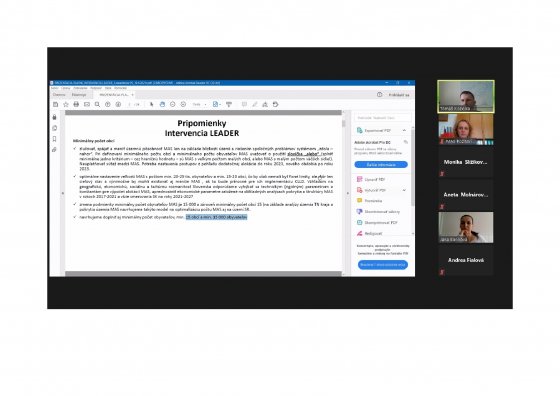The height and width of the screenshot is (396, 560).
Task: Select the Hand pan tool
Action: click(x=162, y=104)
